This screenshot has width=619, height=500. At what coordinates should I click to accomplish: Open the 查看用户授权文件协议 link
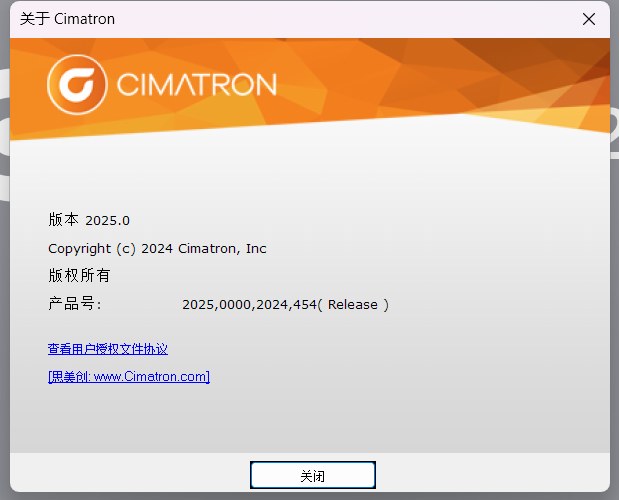tap(108, 349)
